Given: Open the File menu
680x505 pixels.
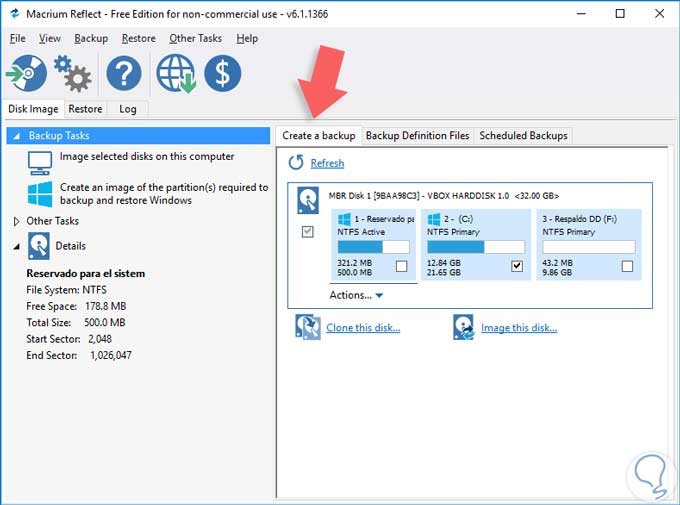Looking at the screenshot, I should coord(17,38).
